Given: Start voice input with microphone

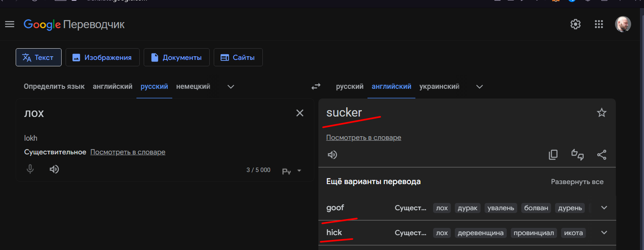Looking at the screenshot, I should (30, 169).
